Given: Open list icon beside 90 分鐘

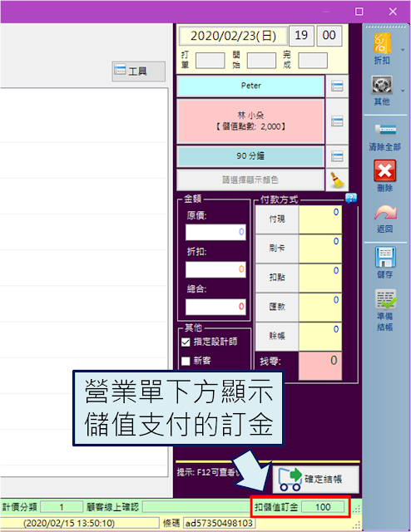Looking at the screenshot, I should (337, 156).
